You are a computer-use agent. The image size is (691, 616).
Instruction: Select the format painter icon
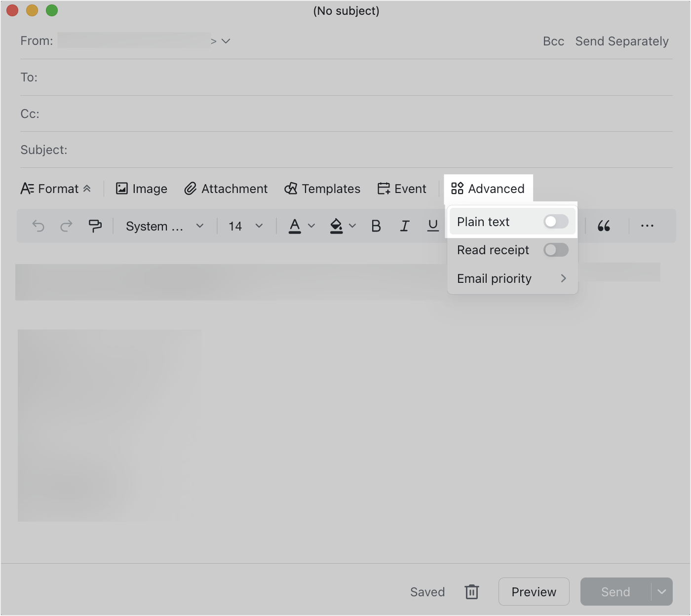point(95,226)
